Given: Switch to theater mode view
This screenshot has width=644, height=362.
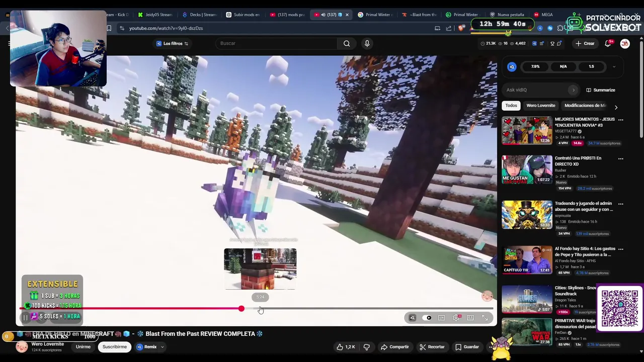Looking at the screenshot, I should coord(470,318).
